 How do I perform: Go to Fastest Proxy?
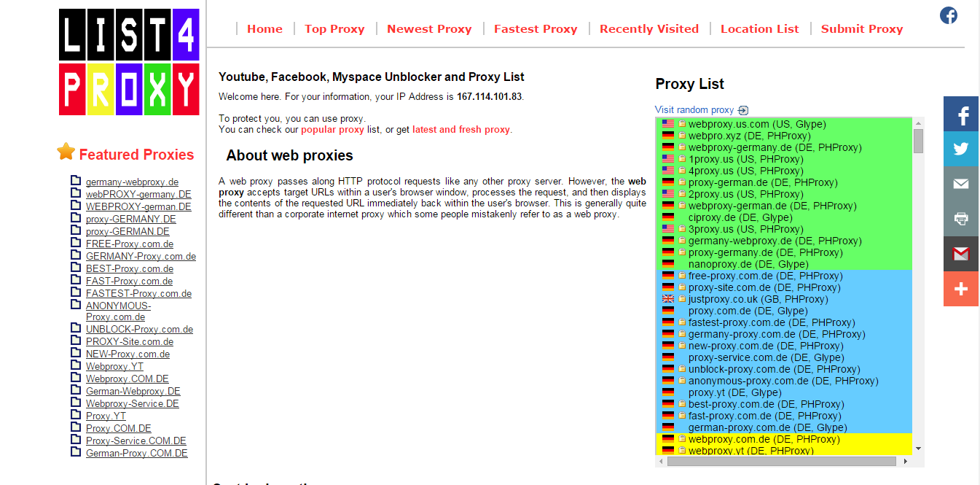point(536,29)
